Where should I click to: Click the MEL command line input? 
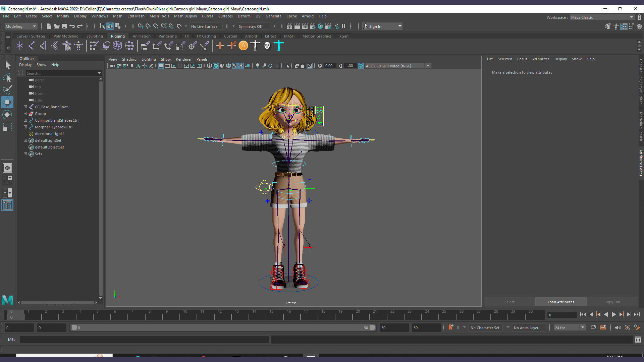click(x=144, y=340)
